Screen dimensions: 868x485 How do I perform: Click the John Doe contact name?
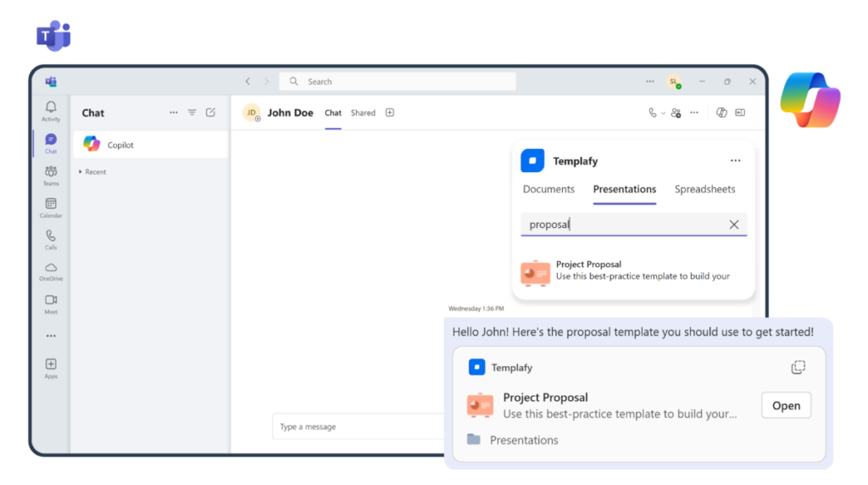[290, 113]
